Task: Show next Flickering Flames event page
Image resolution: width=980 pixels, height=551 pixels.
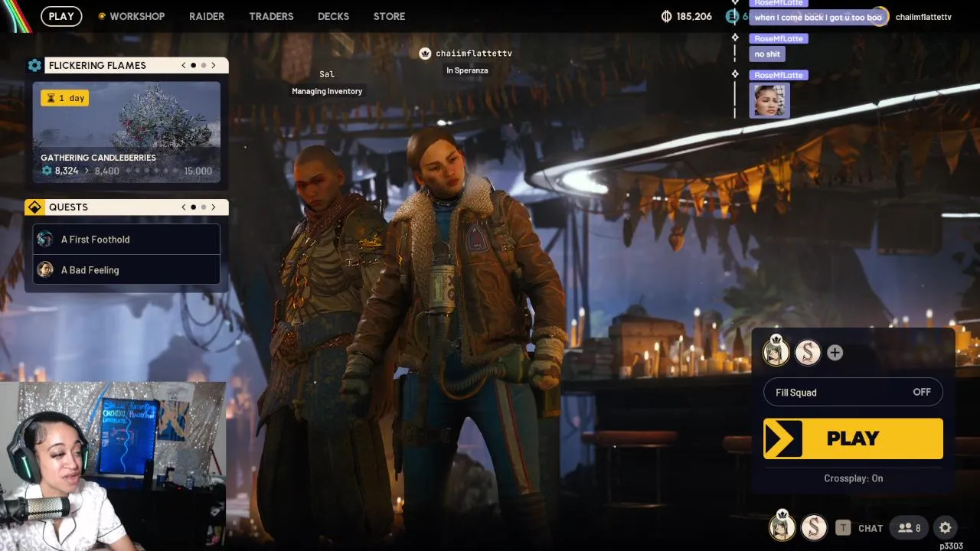Action: coord(214,65)
